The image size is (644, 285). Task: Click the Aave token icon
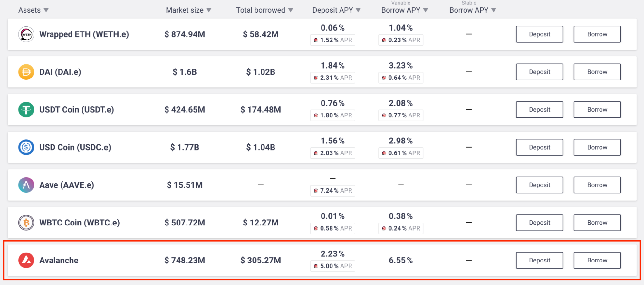coord(26,185)
